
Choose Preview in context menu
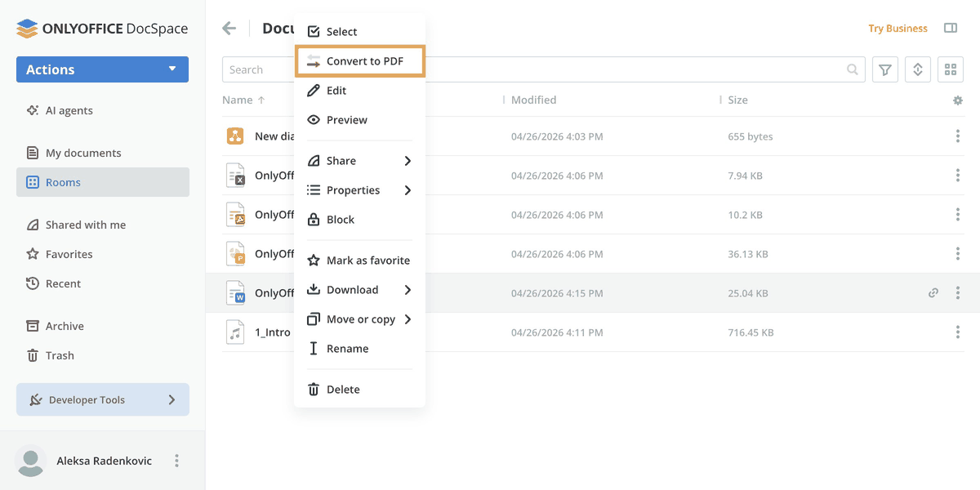pos(359,120)
